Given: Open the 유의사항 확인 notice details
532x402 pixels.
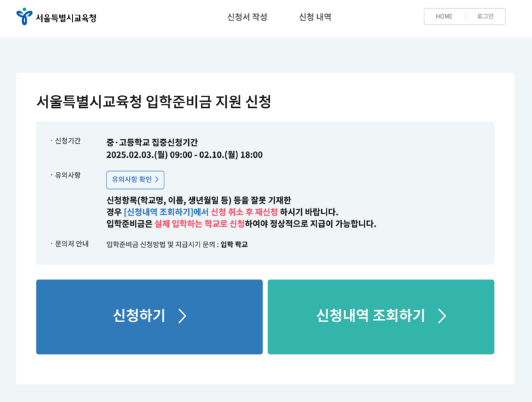Looking at the screenshot, I should coord(134,180).
